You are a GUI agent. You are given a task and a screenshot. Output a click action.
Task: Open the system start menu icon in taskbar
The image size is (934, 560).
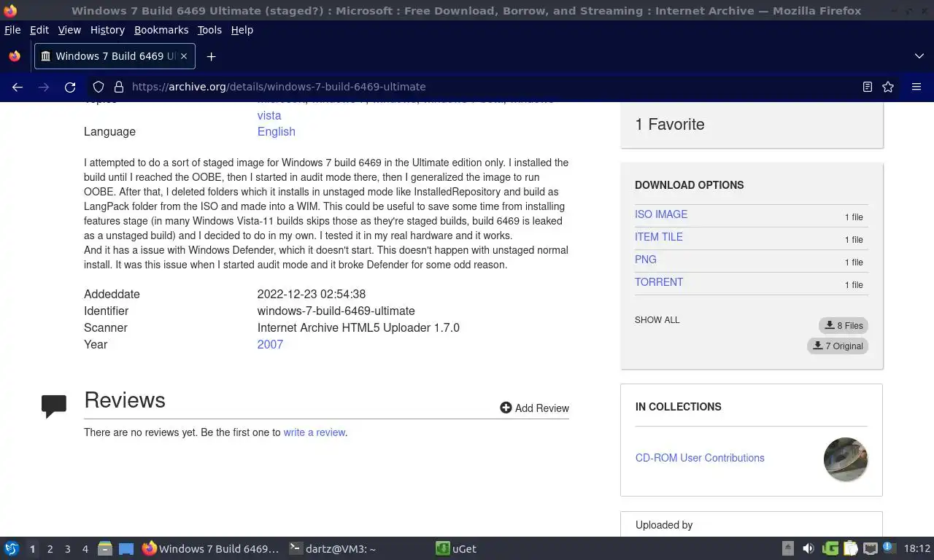tap(12, 549)
